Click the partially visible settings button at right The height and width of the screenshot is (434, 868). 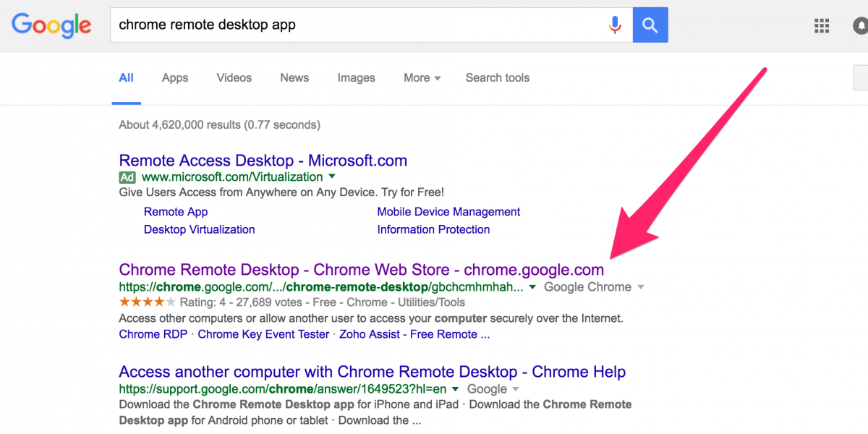(x=861, y=78)
